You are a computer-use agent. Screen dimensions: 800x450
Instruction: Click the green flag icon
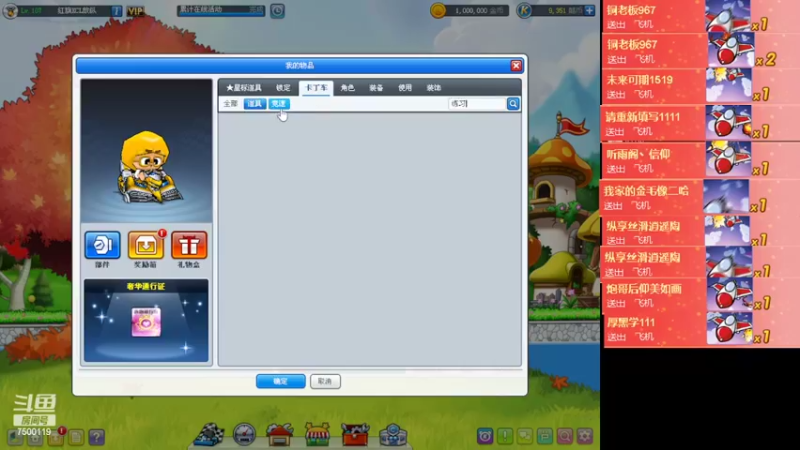(544, 436)
